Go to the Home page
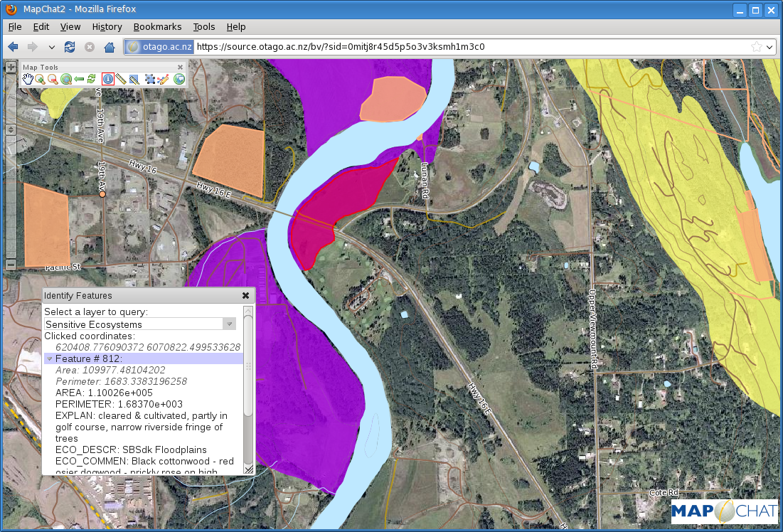Image resolution: width=783 pixels, height=532 pixels. [110, 47]
